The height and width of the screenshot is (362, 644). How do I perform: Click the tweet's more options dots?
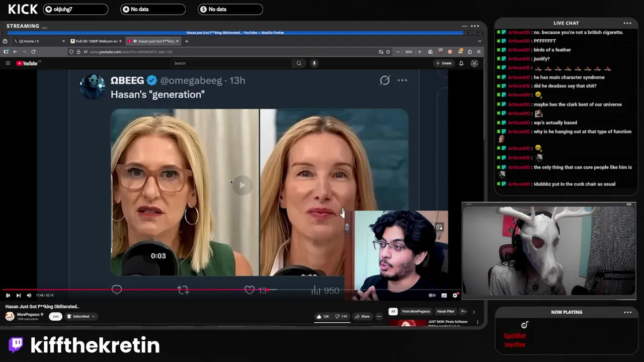tap(403, 80)
